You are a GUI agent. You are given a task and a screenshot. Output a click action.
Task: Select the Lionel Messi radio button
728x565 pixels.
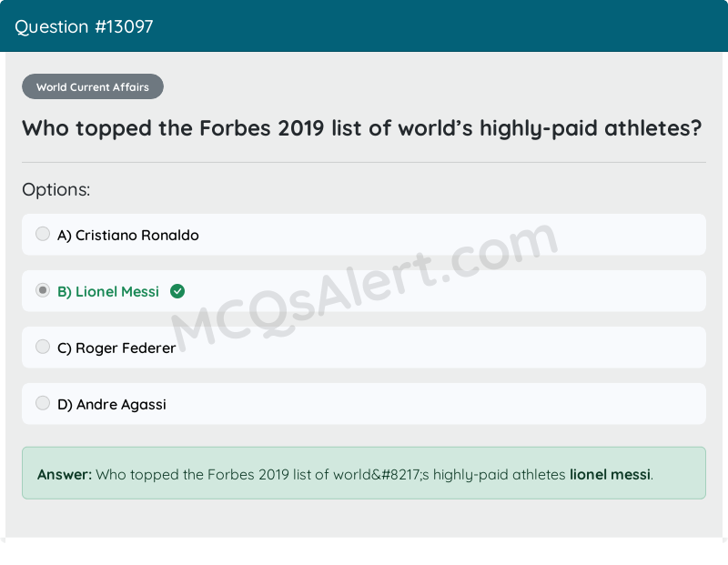43,291
